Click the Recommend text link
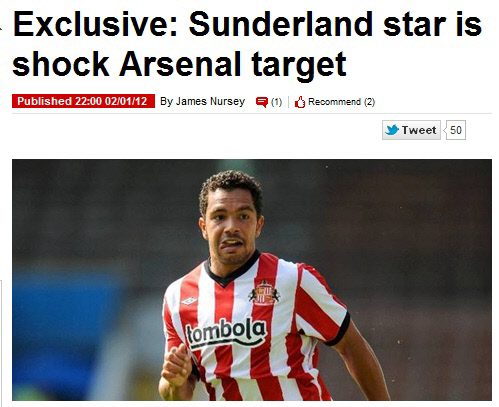The image size is (499, 407). [334, 102]
